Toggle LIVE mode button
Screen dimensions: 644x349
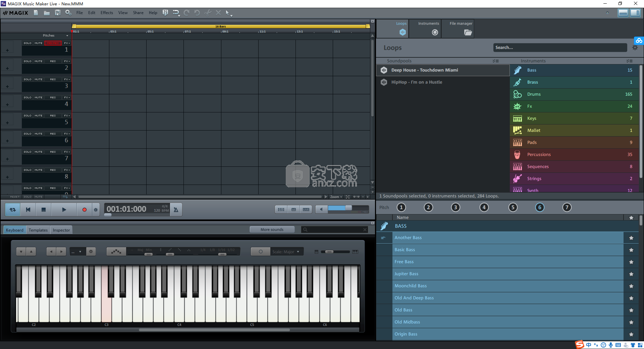point(306,210)
